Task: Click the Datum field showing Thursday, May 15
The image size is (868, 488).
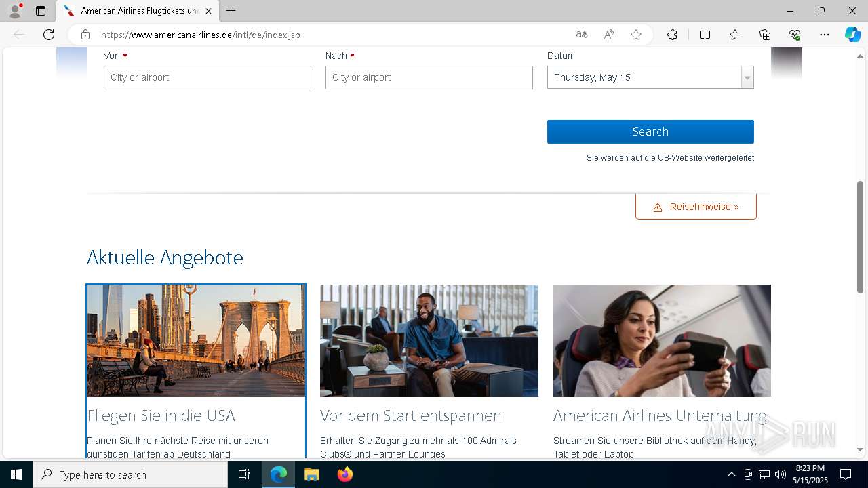Action: point(650,77)
